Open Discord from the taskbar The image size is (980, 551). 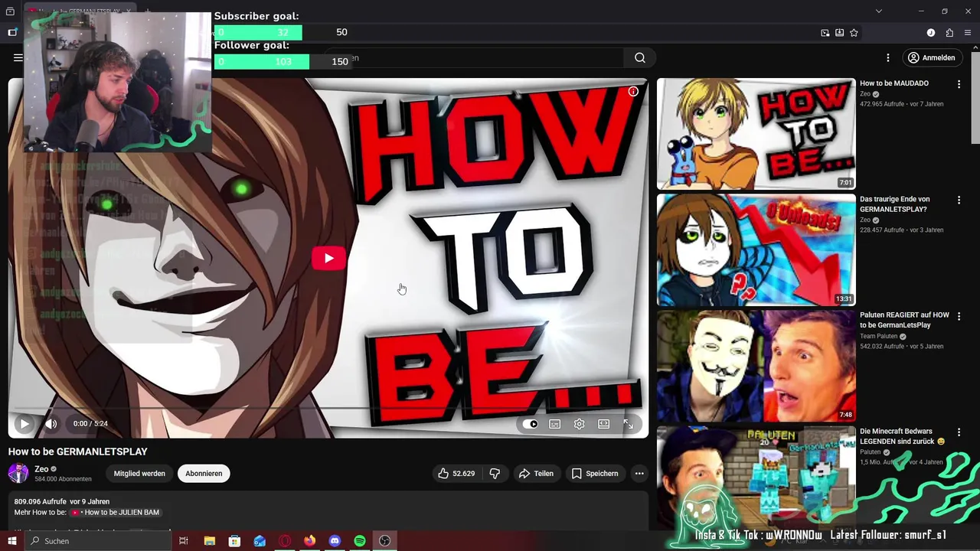(335, 541)
